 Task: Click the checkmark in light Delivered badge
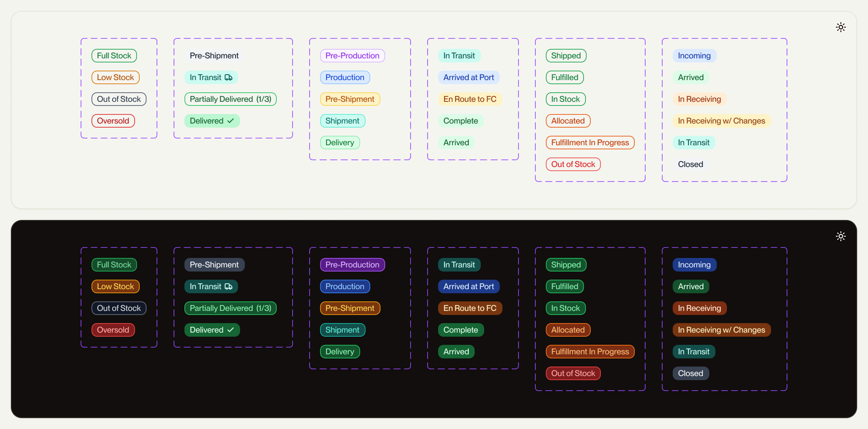pos(231,121)
